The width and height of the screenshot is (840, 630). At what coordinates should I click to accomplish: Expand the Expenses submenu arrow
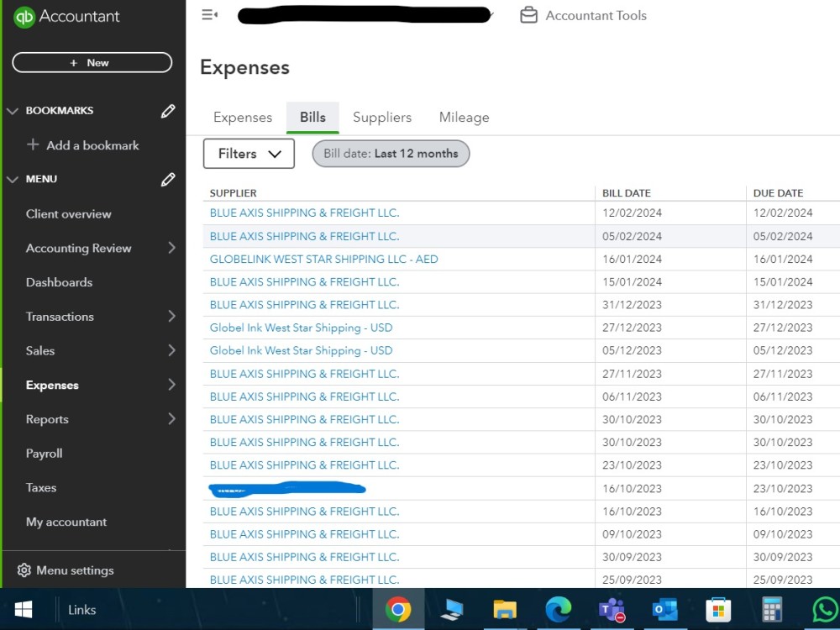[171, 385]
